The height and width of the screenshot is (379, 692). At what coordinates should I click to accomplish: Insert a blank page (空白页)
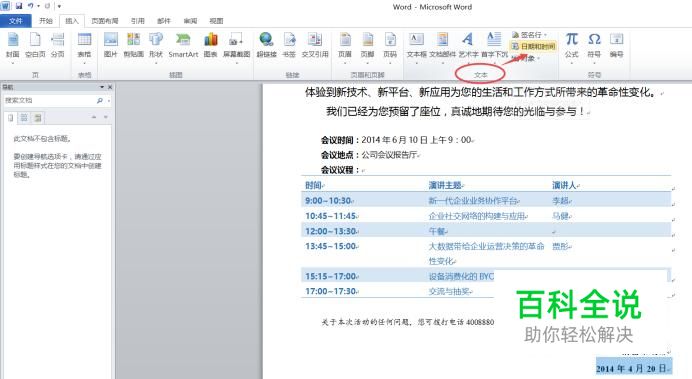[x=35, y=46]
